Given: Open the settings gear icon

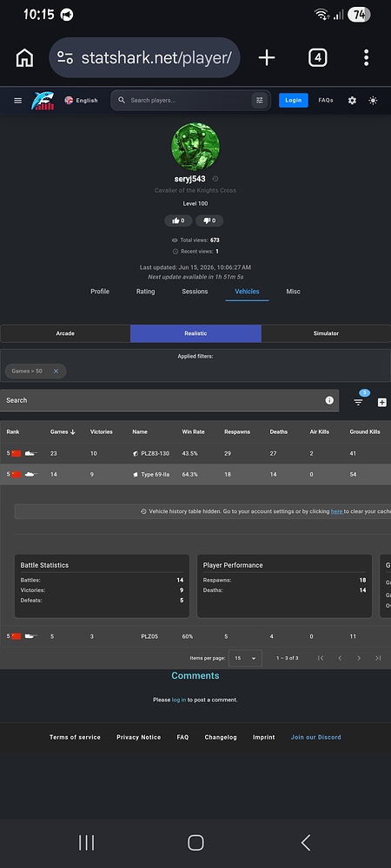Looking at the screenshot, I should [x=352, y=100].
